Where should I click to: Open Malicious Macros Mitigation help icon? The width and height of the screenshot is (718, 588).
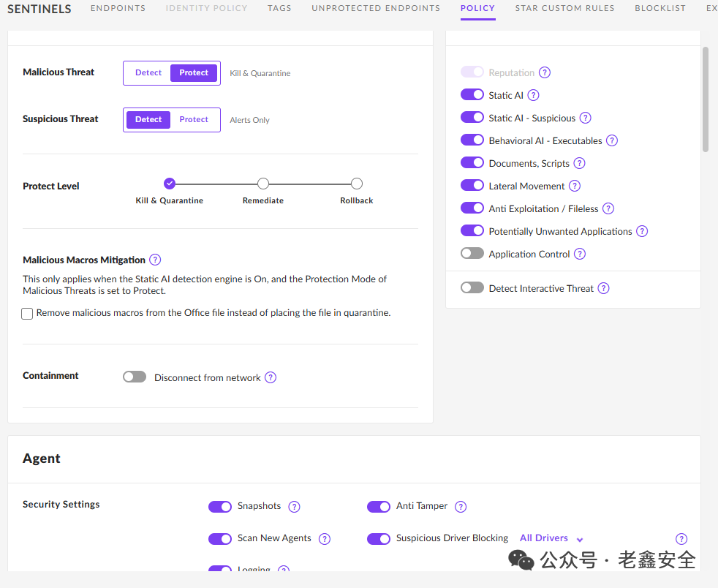(155, 260)
